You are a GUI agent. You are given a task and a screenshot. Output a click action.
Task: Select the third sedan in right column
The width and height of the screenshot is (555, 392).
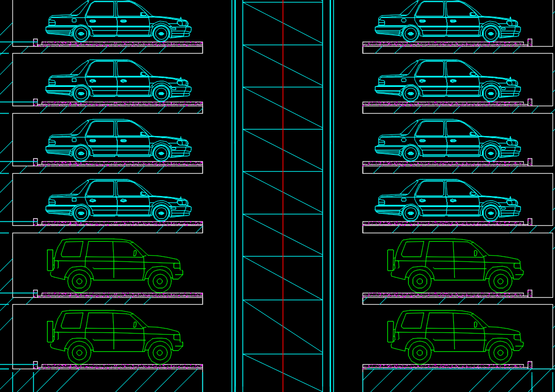pyautogui.click(x=447, y=140)
